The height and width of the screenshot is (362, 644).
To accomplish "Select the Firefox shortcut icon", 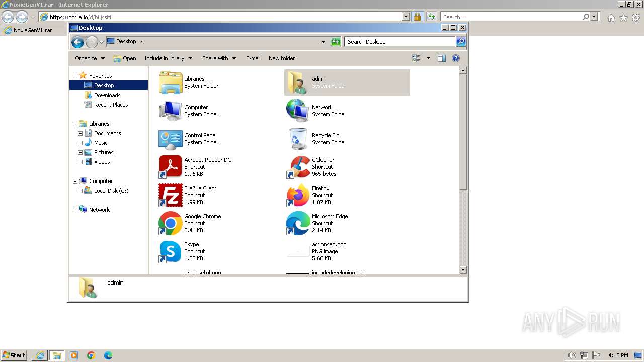I will click(x=298, y=195).
